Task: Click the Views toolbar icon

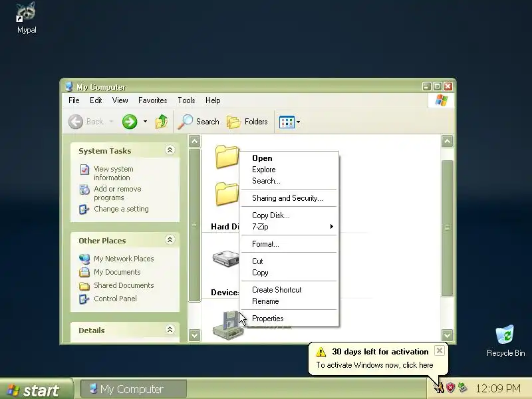Action: tap(287, 122)
